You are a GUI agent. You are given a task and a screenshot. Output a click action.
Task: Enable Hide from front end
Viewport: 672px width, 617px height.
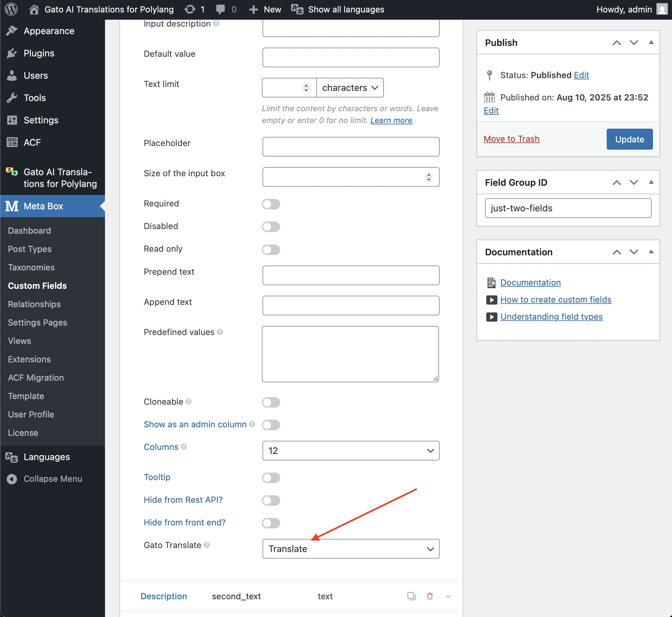pos(271,523)
